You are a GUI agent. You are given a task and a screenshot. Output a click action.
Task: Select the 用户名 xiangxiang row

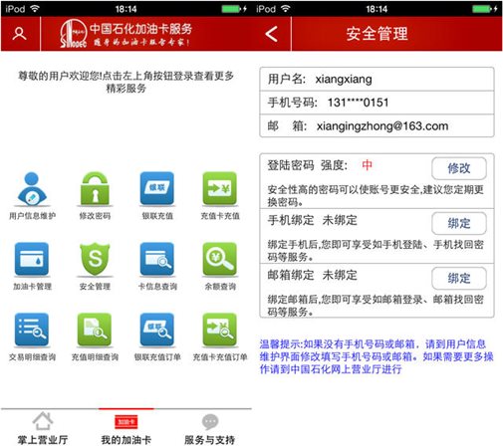click(377, 79)
